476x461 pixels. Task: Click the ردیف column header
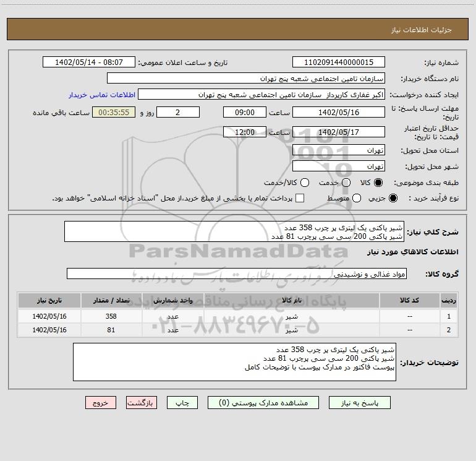pos(449,301)
